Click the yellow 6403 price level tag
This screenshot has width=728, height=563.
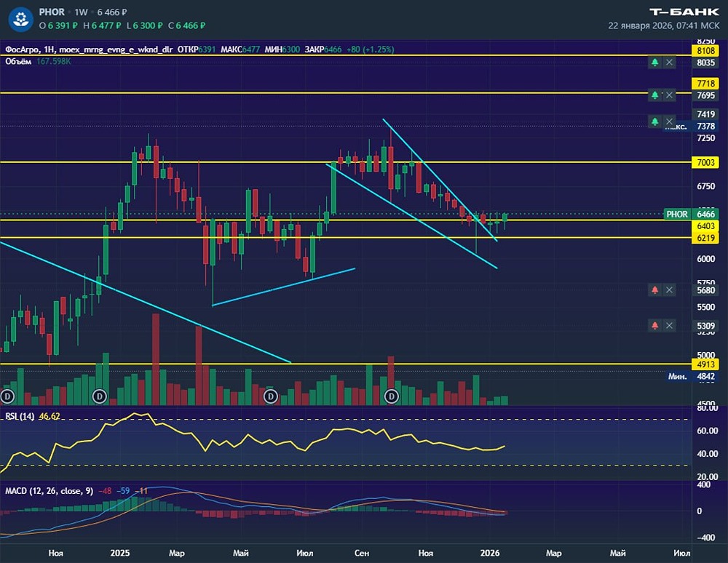(705, 225)
